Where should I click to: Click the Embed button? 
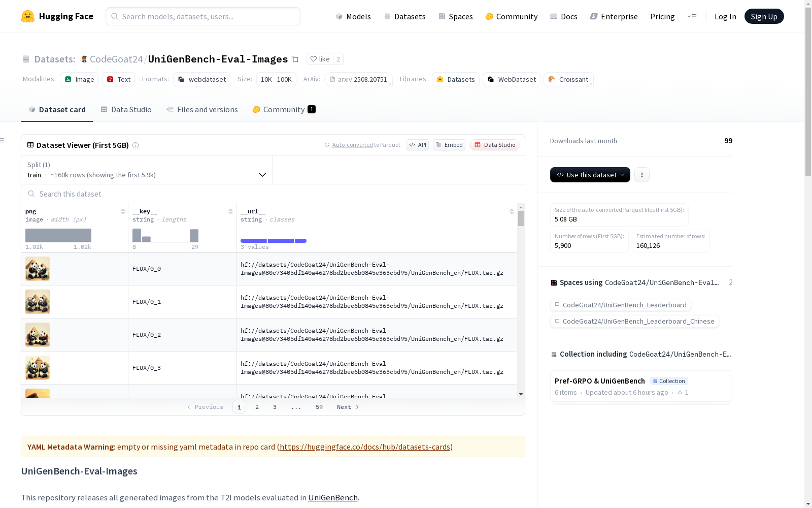pos(449,145)
